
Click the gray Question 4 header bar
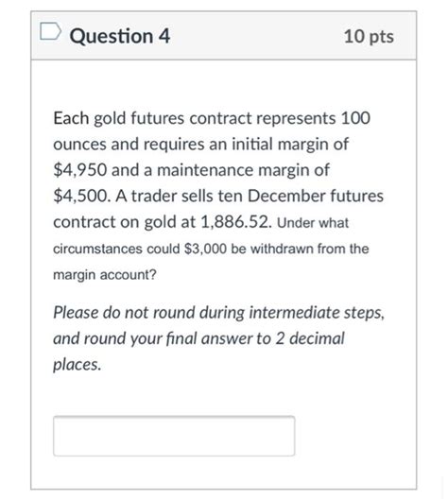(x=223, y=35)
